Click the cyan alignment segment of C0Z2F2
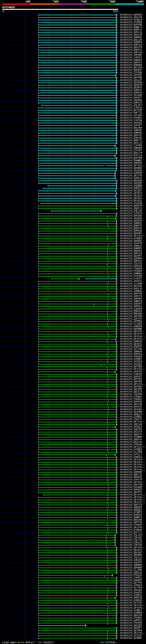146x644 pixels. click(x=102, y=279)
